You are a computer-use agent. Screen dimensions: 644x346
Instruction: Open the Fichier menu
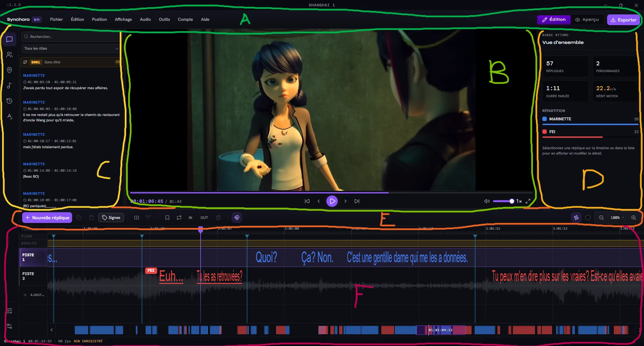click(x=56, y=19)
